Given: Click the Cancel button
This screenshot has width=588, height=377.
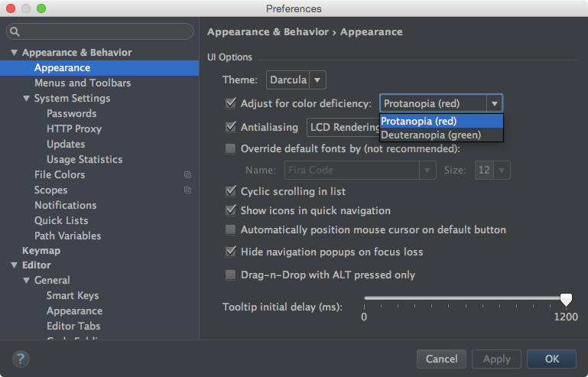Looking at the screenshot, I should [441, 359].
